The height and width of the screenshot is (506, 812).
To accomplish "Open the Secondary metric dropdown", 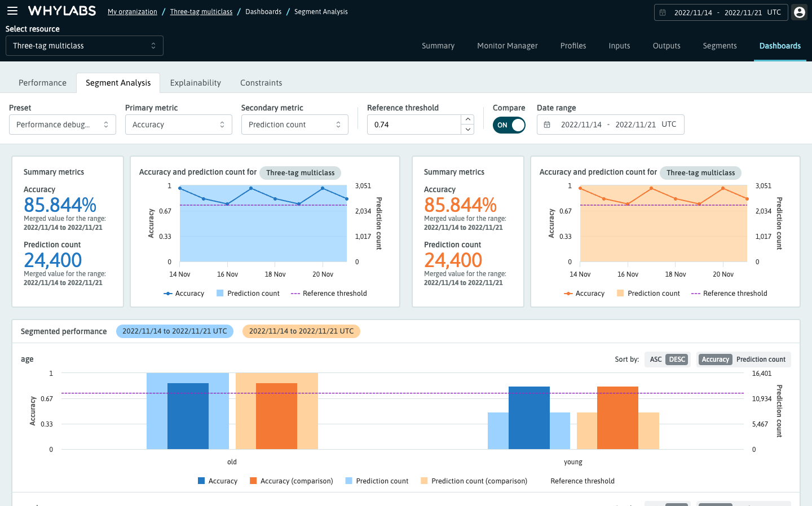I will pos(294,125).
